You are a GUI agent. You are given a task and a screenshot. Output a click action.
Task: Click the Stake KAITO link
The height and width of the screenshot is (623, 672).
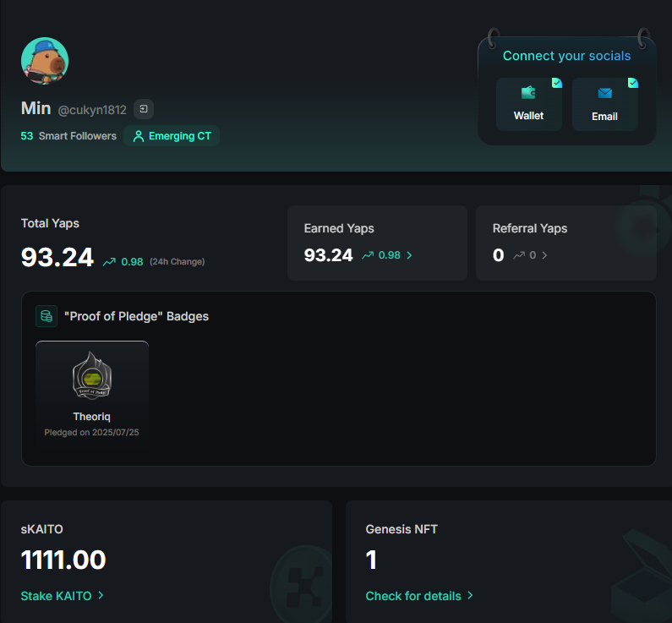point(56,596)
